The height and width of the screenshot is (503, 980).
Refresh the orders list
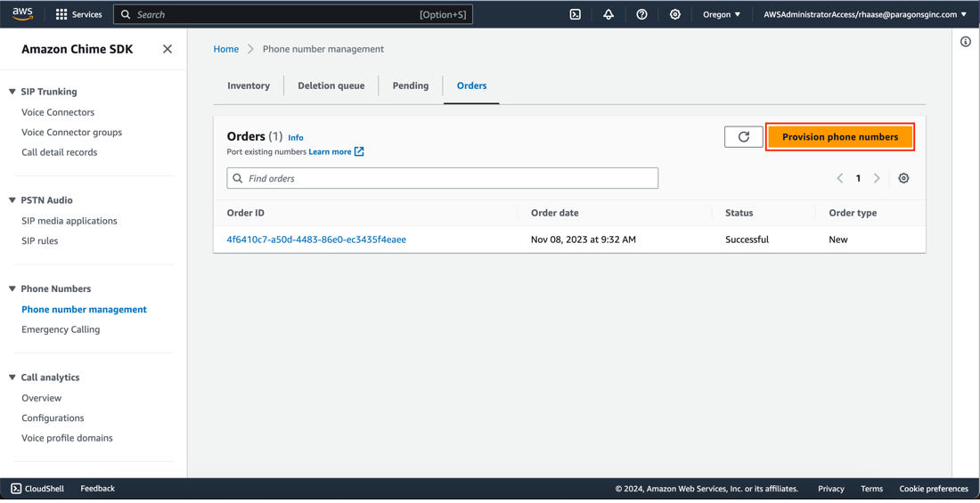point(744,137)
